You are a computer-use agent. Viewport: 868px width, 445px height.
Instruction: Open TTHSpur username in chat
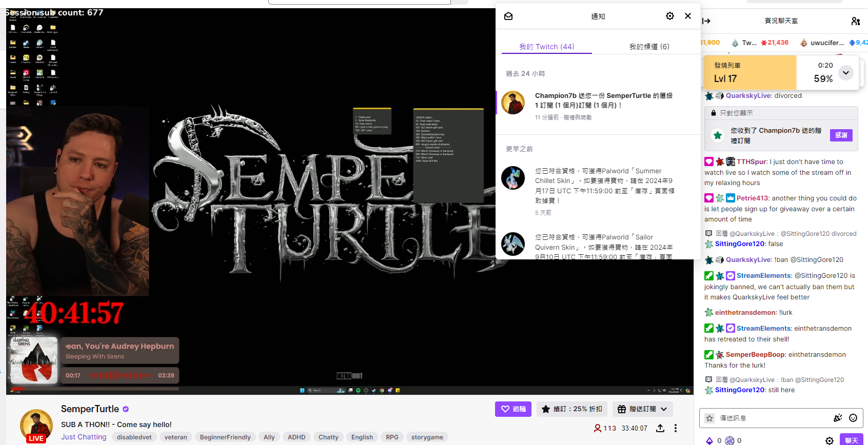point(752,162)
